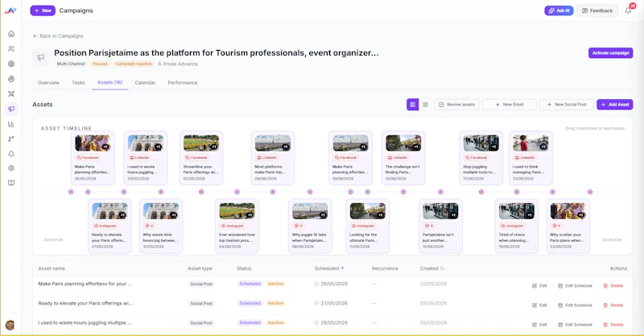The width and height of the screenshot is (644, 336).
Task: Click the Paused status tag
Action: tap(100, 64)
